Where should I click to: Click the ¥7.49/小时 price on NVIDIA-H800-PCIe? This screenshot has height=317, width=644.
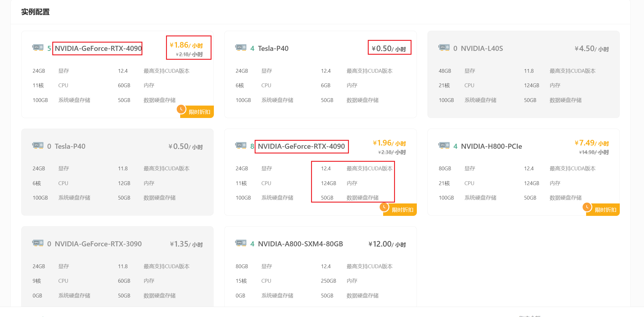click(x=592, y=143)
